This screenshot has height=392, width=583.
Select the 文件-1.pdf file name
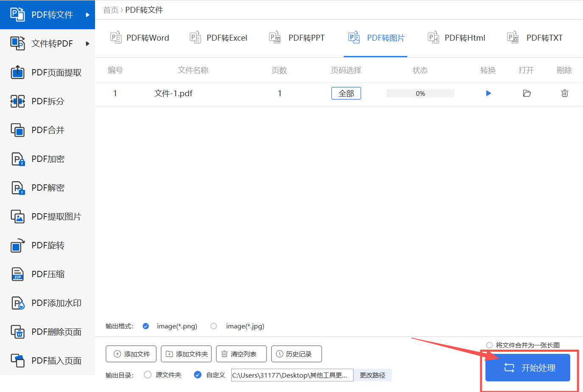pyautogui.click(x=173, y=93)
